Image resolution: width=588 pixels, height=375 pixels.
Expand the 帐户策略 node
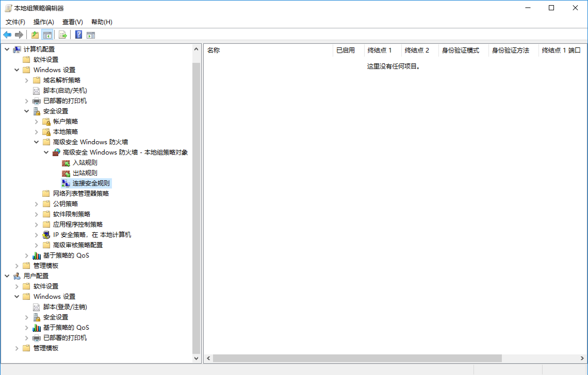(x=36, y=122)
